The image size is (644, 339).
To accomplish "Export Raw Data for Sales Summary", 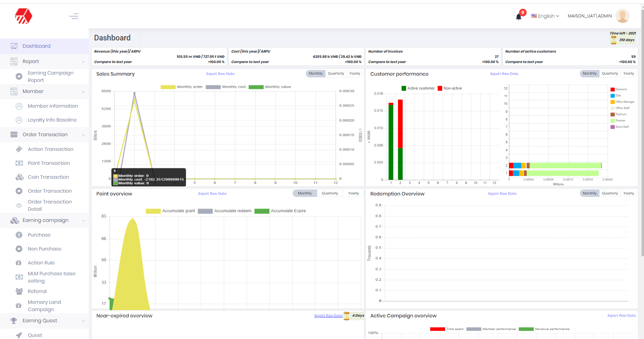I will pos(220,74).
